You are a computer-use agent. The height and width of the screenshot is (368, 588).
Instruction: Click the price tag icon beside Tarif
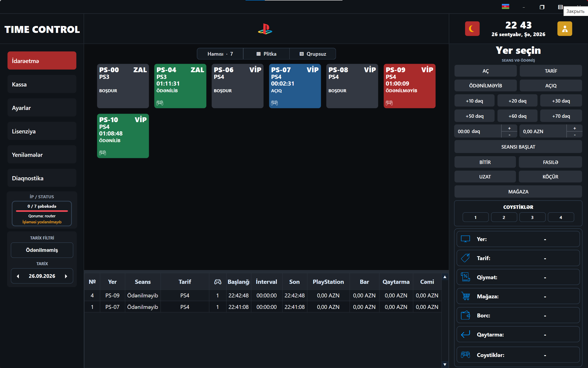[465, 258]
